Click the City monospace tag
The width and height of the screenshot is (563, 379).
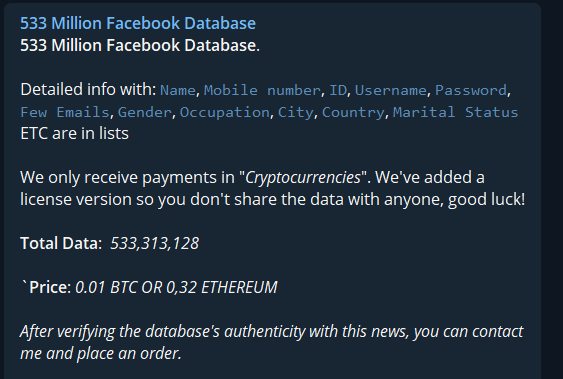[x=296, y=112]
